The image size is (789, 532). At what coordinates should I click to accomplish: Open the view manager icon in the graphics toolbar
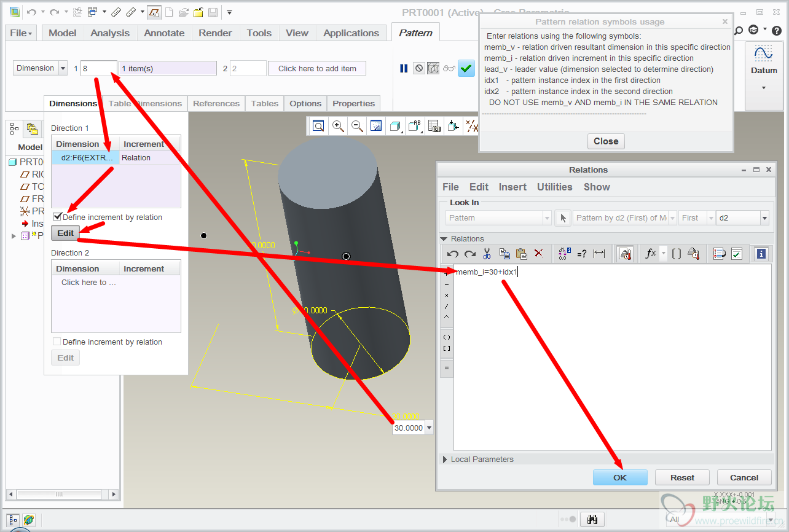pyautogui.click(x=434, y=127)
